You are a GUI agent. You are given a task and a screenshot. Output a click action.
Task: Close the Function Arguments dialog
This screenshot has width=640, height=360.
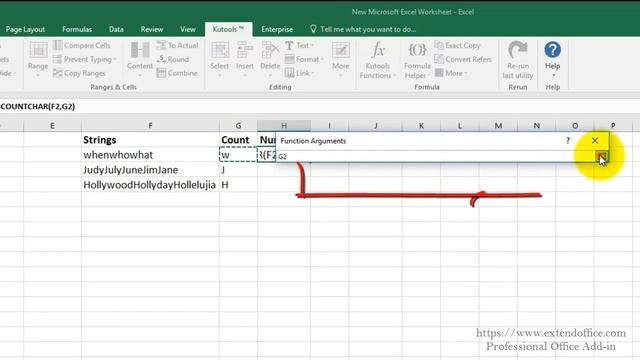(x=595, y=140)
